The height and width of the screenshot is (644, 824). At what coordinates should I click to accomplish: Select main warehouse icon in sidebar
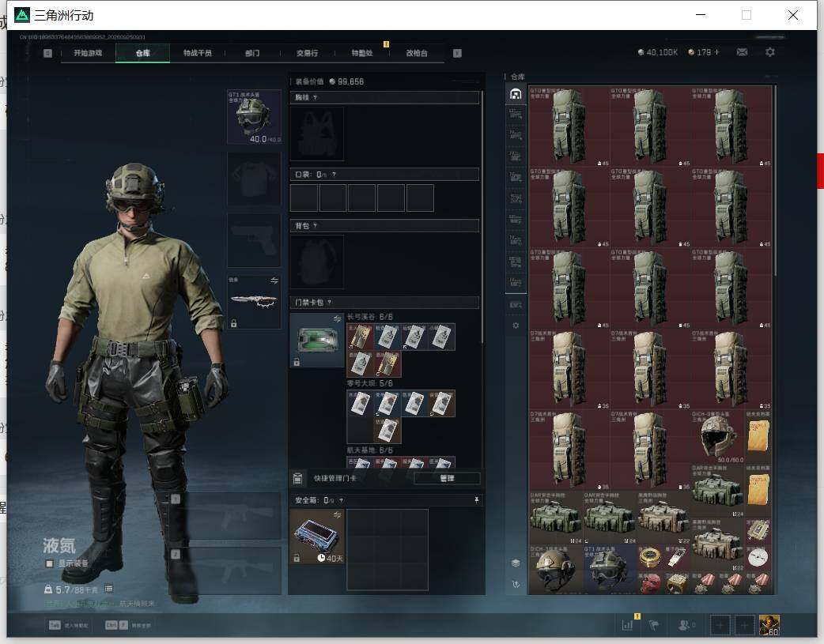[516, 94]
